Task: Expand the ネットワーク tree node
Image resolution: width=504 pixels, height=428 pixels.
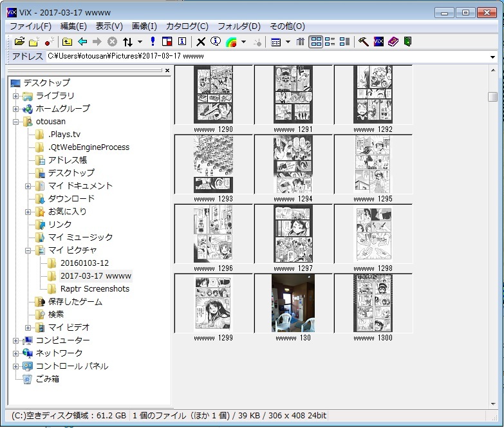Action: pos(15,353)
